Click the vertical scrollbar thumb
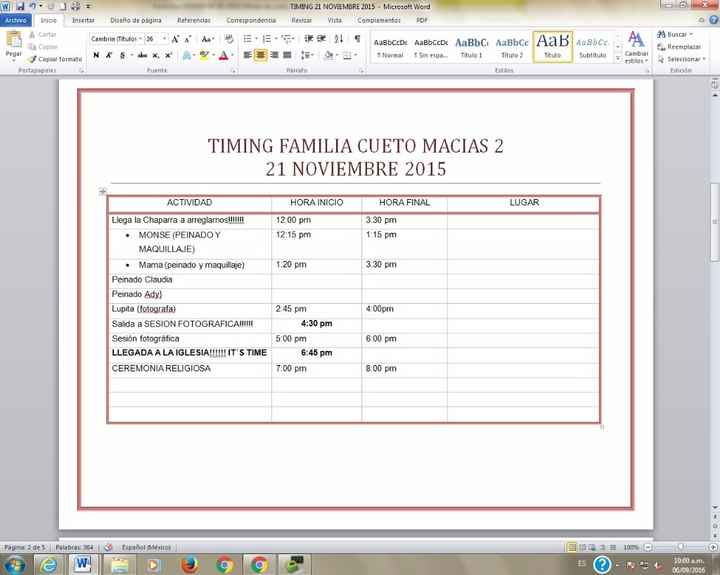 coord(714,222)
